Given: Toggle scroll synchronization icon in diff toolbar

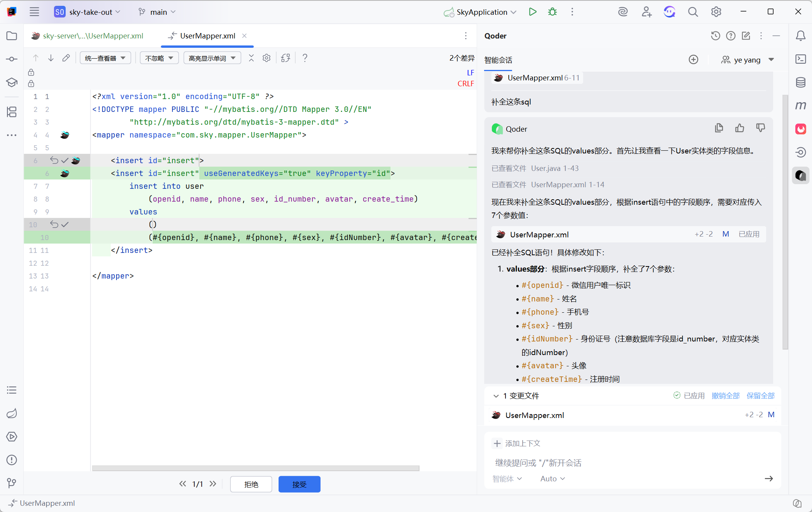Looking at the screenshot, I should (286, 58).
